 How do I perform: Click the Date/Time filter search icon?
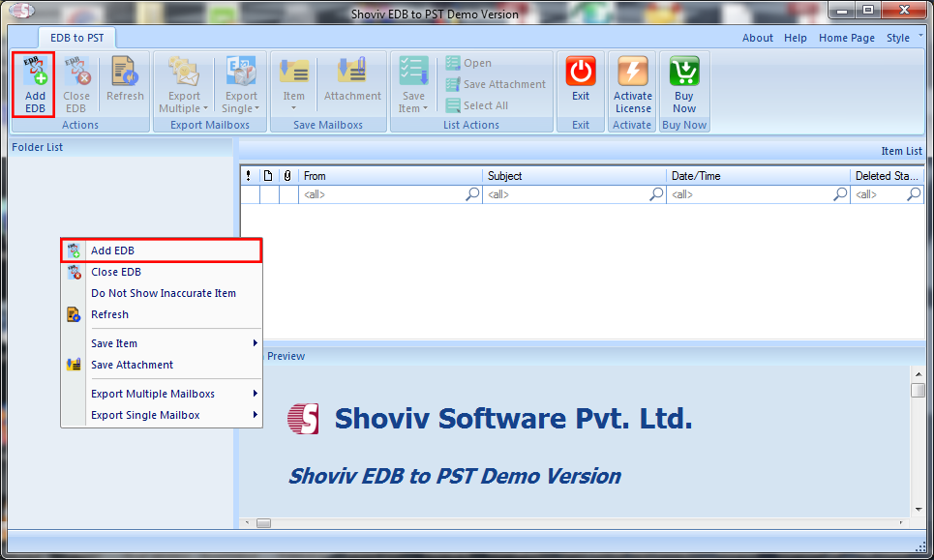(x=840, y=194)
